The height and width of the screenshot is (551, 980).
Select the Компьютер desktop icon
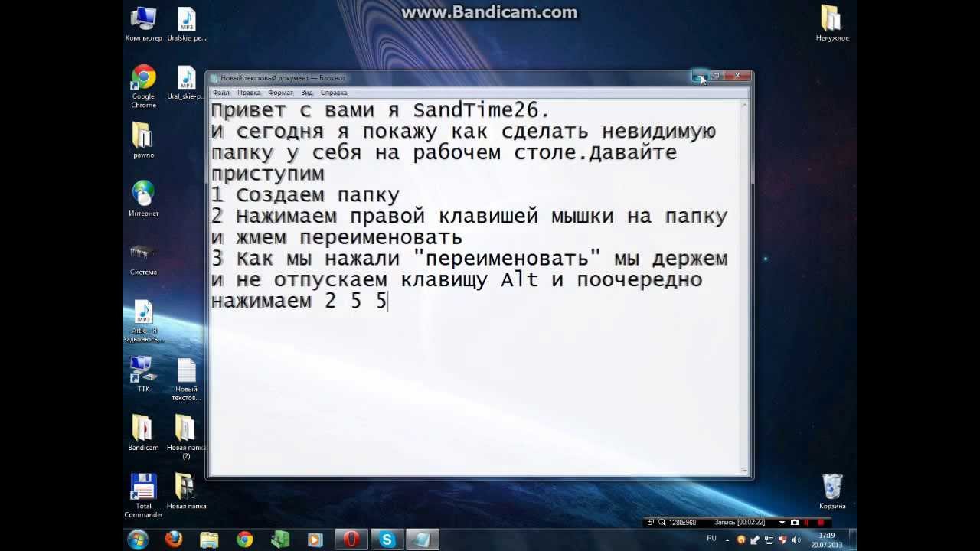click(x=143, y=24)
